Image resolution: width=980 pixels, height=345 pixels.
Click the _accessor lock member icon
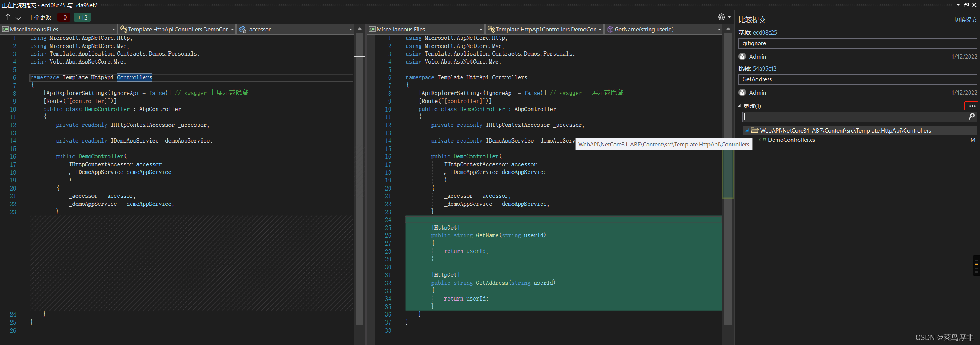pyautogui.click(x=242, y=29)
